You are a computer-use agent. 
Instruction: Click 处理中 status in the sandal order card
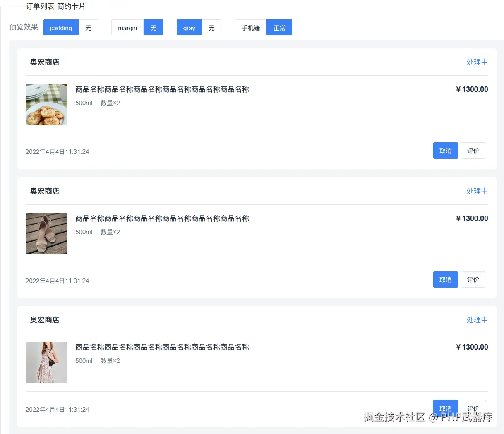(477, 191)
